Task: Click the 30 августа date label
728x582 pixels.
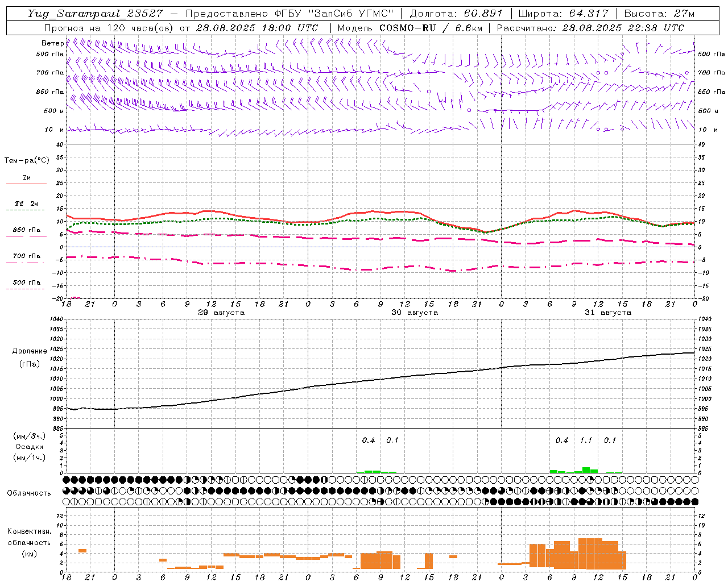Action: [415, 313]
